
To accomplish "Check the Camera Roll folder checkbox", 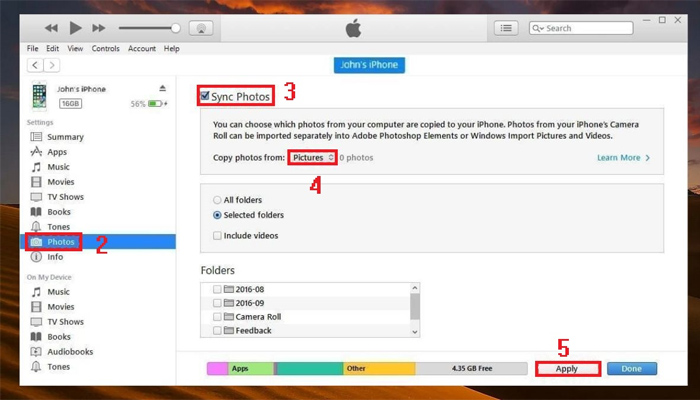I will point(217,317).
